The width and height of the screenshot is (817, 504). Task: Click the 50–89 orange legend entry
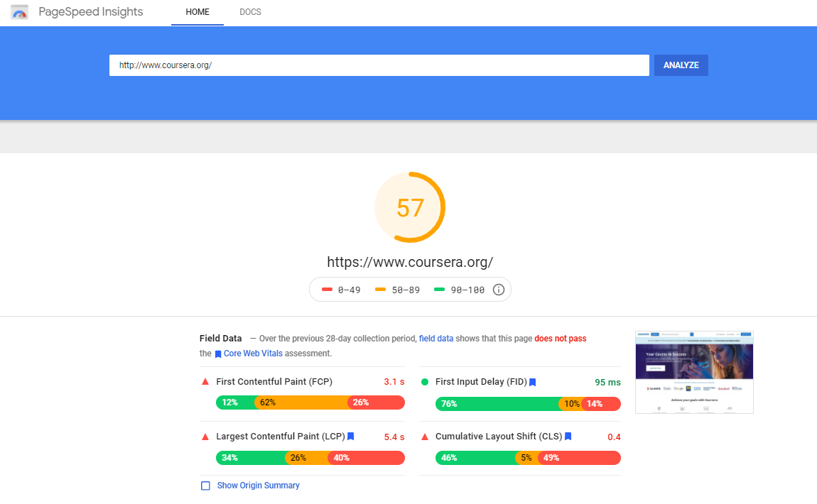pos(398,290)
